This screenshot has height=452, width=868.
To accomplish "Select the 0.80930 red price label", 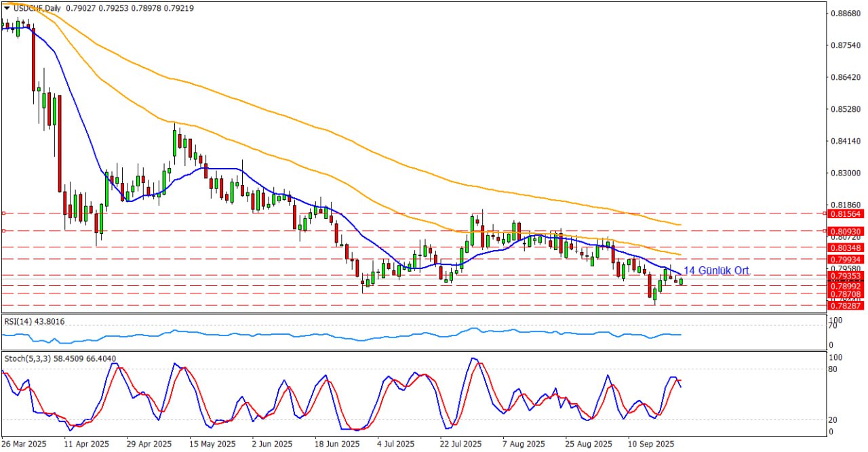I will pyautogui.click(x=844, y=231).
